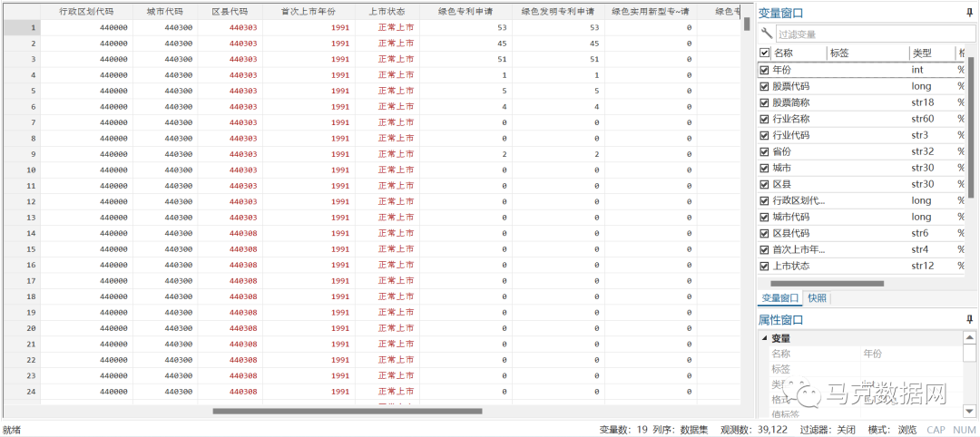The width and height of the screenshot is (980, 437).
Task: Click the horizontal scrollbar under data grid
Action: point(348,411)
